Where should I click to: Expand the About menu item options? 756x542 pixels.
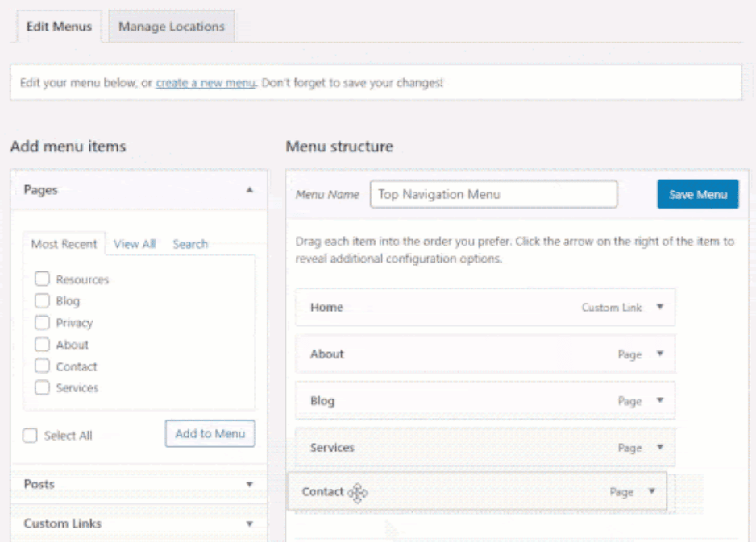(x=660, y=354)
